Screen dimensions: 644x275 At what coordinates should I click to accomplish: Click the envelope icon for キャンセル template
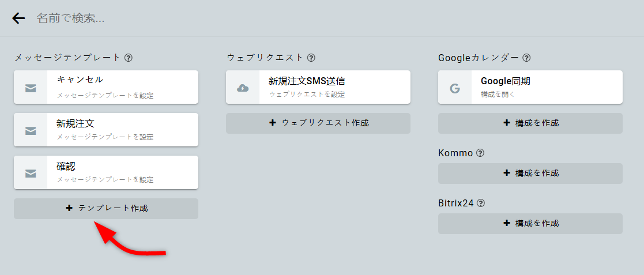pyautogui.click(x=31, y=88)
